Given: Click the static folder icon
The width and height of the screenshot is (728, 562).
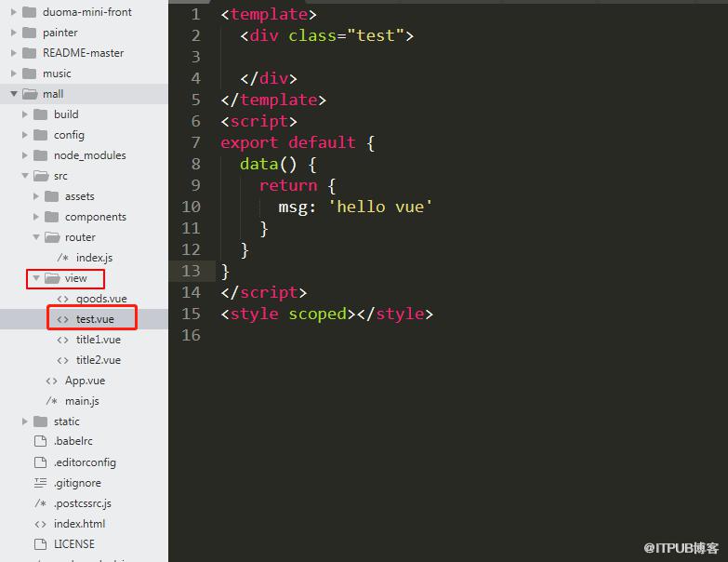Looking at the screenshot, I should coord(40,421).
